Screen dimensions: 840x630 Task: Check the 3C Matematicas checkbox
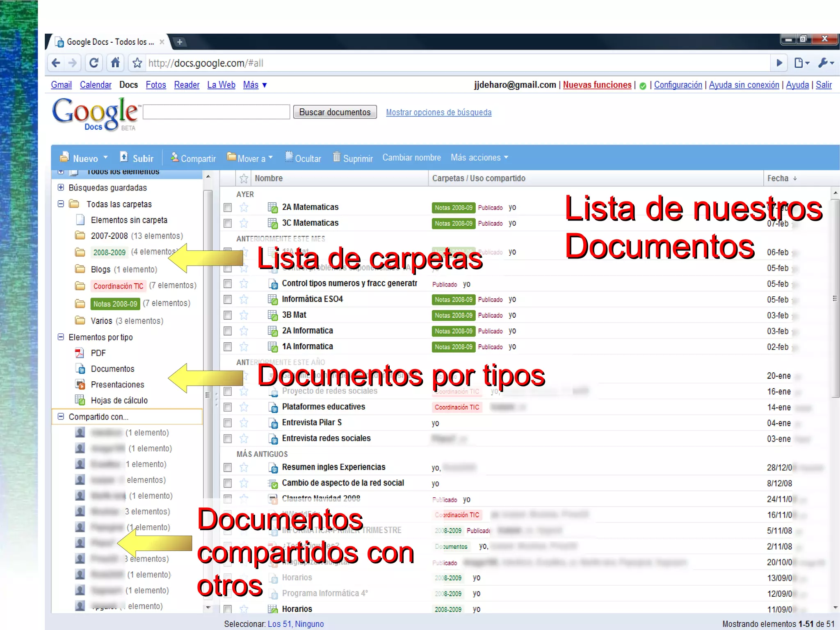click(228, 223)
